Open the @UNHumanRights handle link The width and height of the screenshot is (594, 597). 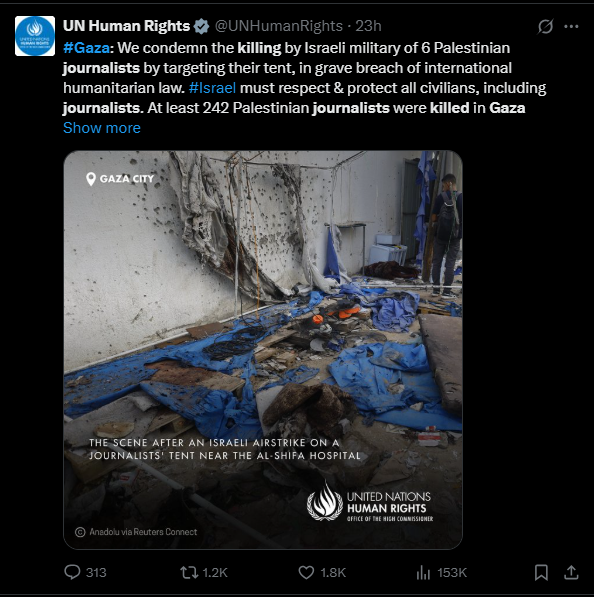(279, 26)
